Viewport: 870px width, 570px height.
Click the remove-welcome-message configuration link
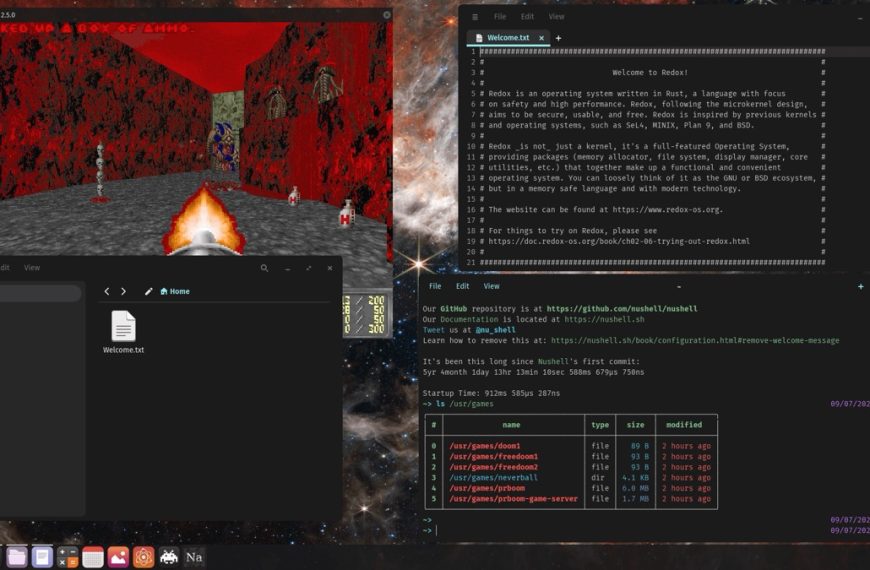click(695, 340)
